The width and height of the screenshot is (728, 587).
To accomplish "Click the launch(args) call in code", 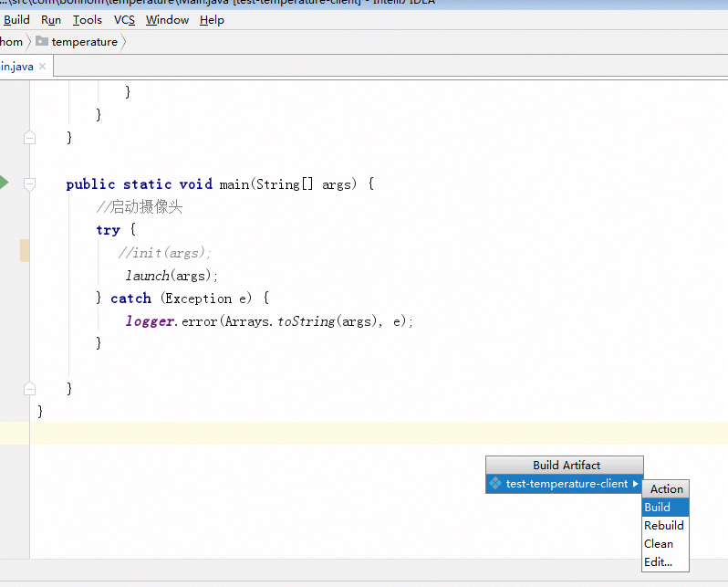I will tap(172, 276).
